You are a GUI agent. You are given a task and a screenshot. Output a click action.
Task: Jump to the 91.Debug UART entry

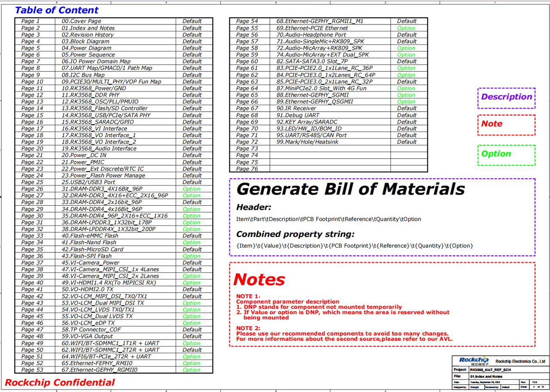tap(297, 115)
